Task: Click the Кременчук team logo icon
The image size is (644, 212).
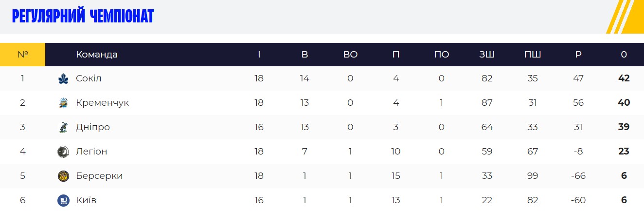Action: pyautogui.click(x=63, y=103)
